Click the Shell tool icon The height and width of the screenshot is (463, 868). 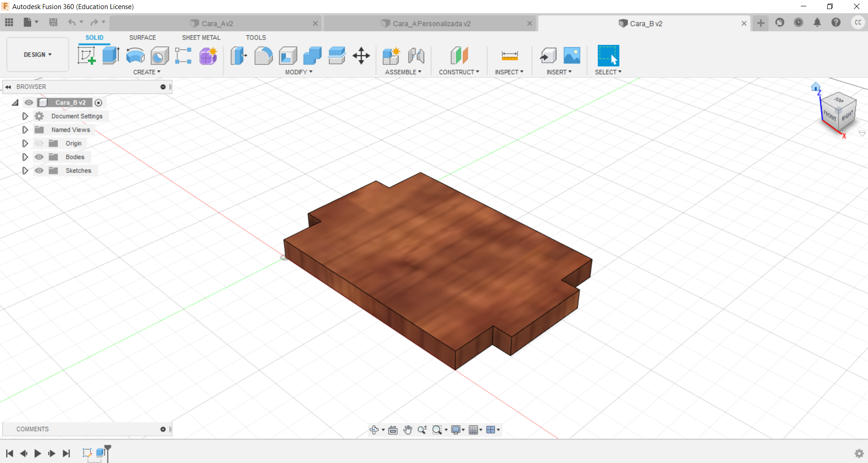[288, 56]
